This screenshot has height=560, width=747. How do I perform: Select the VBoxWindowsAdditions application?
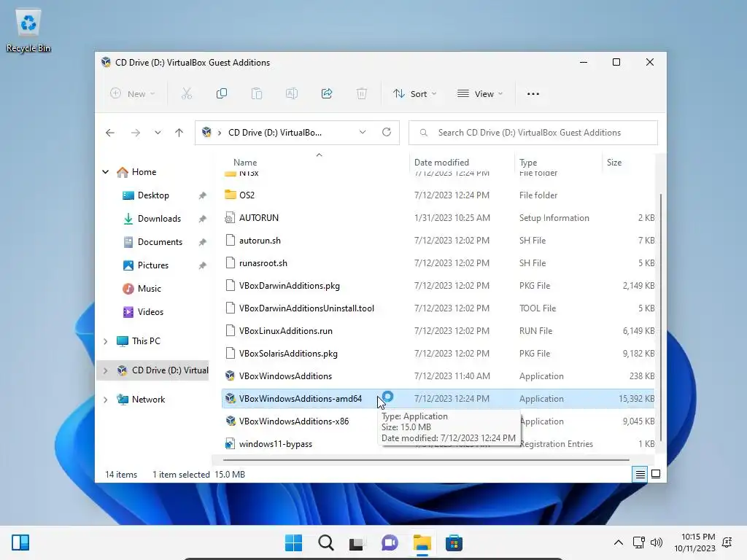pyautogui.click(x=285, y=376)
